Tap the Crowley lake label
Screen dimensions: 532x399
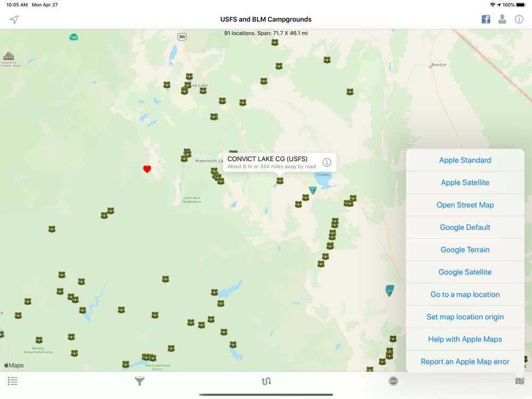323,174
